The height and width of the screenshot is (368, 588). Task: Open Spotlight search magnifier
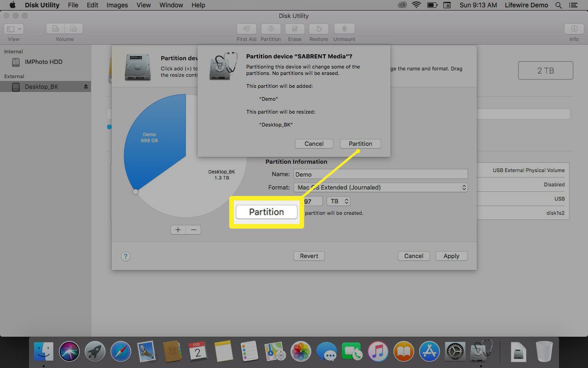[559, 5]
